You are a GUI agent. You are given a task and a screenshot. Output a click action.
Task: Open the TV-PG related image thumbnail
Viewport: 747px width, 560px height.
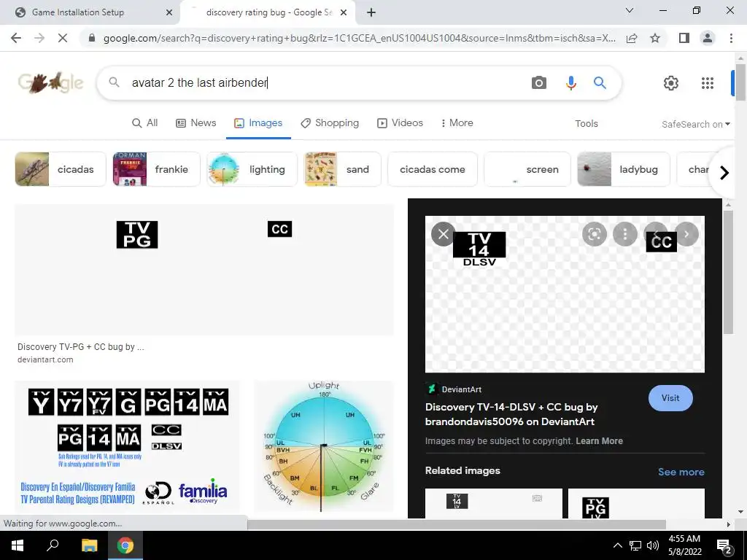pos(636,503)
